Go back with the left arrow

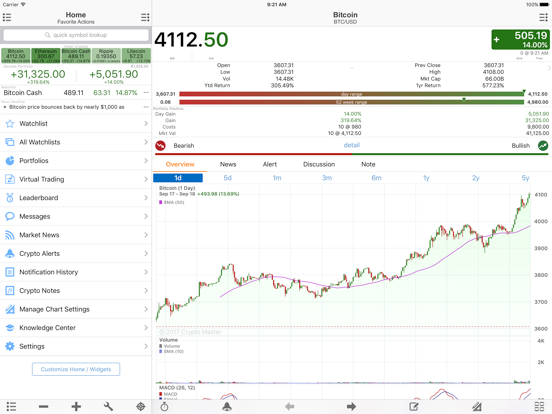289,407
